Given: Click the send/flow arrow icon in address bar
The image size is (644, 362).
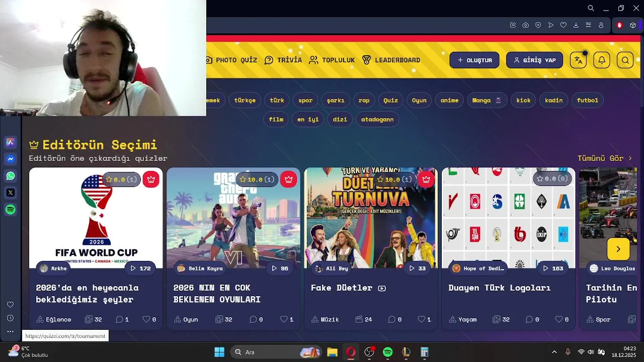Looking at the screenshot, I should [551, 25].
